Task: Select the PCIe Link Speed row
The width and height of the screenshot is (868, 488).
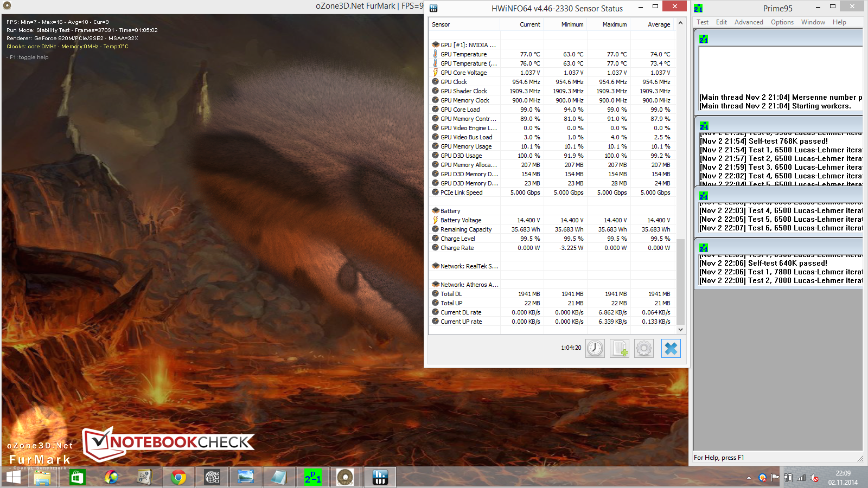Action: [x=552, y=192]
